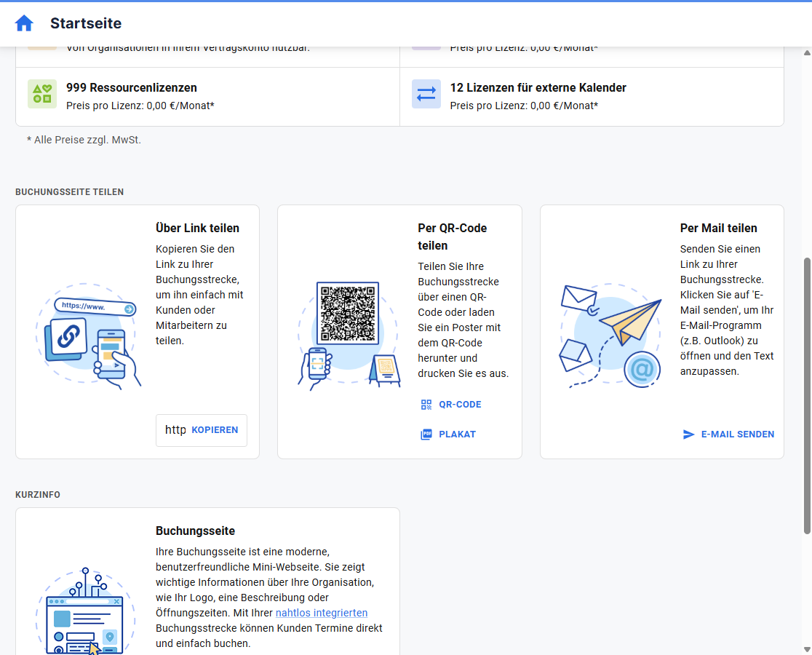Click the blue external calendar sync arrows icon
Image resolution: width=812 pixels, height=655 pixels.
(426, 94)
